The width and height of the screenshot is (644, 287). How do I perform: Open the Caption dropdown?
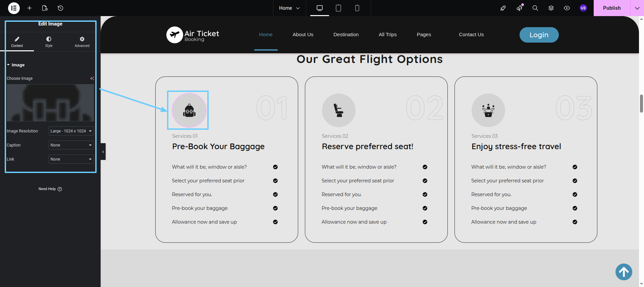[x=71, y=145]
